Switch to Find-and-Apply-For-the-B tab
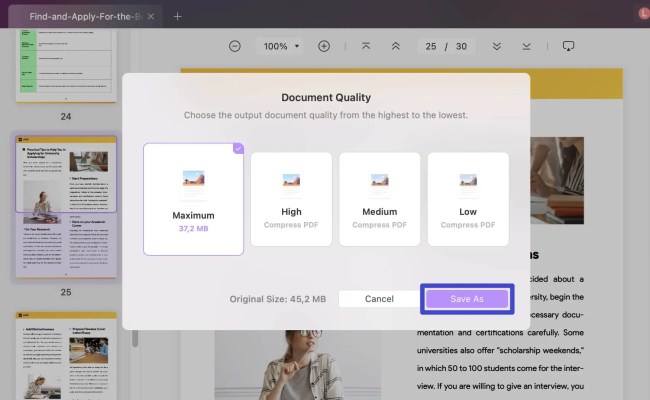This screenshot has height=400, width=650. click(85, 17)
